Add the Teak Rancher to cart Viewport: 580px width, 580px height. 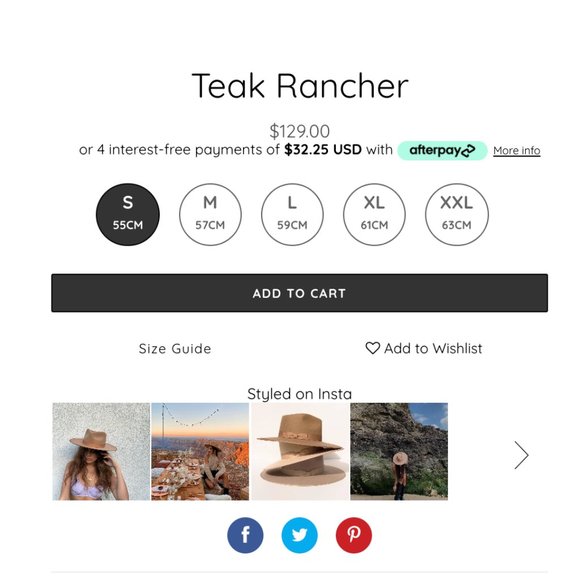point(300,293)
